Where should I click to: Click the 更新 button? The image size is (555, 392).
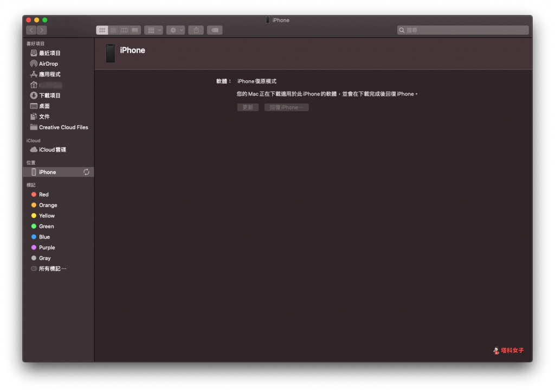248,107
